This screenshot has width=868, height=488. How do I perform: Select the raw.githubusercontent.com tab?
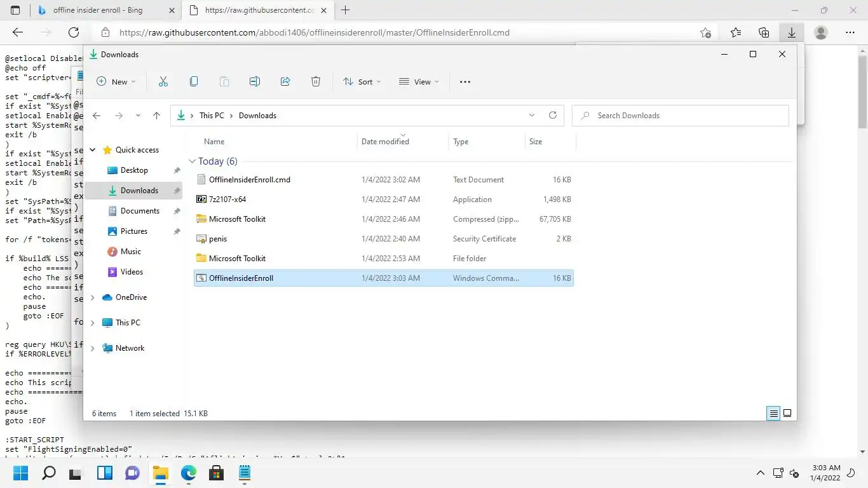pyautogui.click(x=259, y=10)
